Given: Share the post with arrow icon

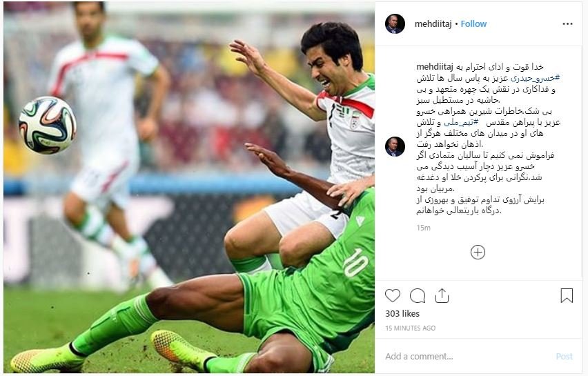Looking at the screenshot, I should pyautogui.click(x=442, y=296).
